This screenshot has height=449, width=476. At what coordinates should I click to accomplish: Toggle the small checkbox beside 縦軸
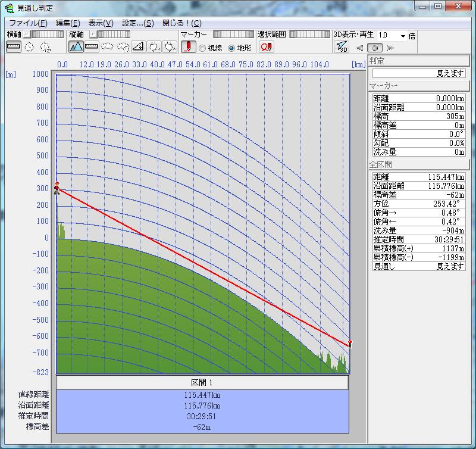click(93, 34)
